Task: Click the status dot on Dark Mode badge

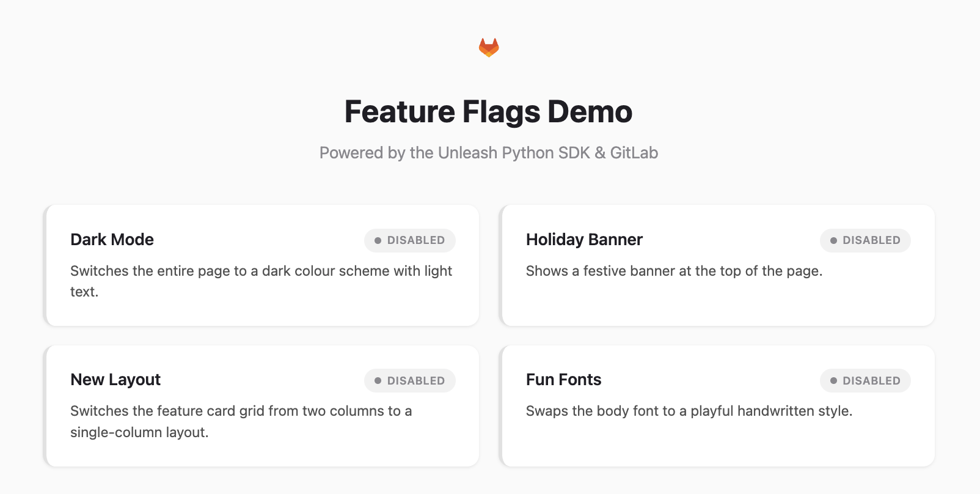Action: 377,240
